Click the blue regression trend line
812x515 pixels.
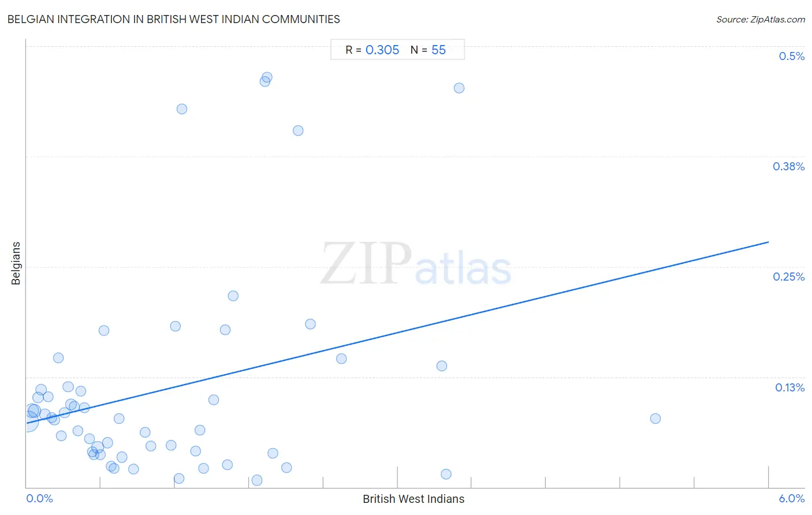[397, 333]
